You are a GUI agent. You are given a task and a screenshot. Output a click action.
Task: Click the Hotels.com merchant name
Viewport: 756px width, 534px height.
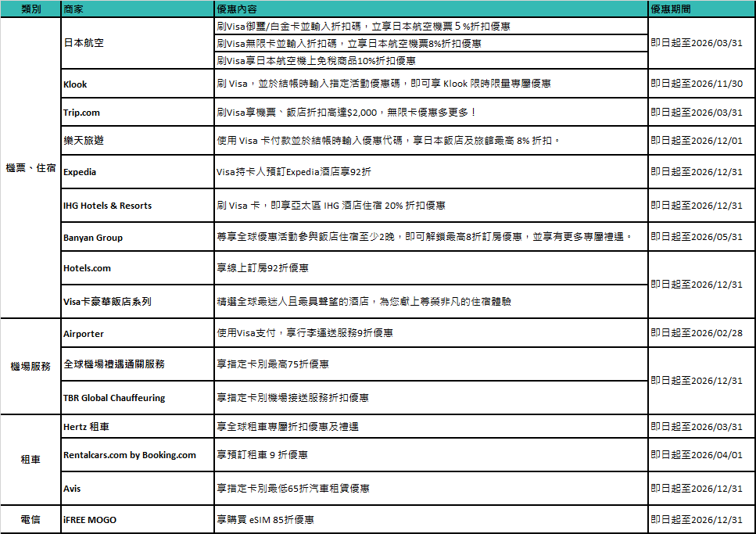click(x=87, y=268)
